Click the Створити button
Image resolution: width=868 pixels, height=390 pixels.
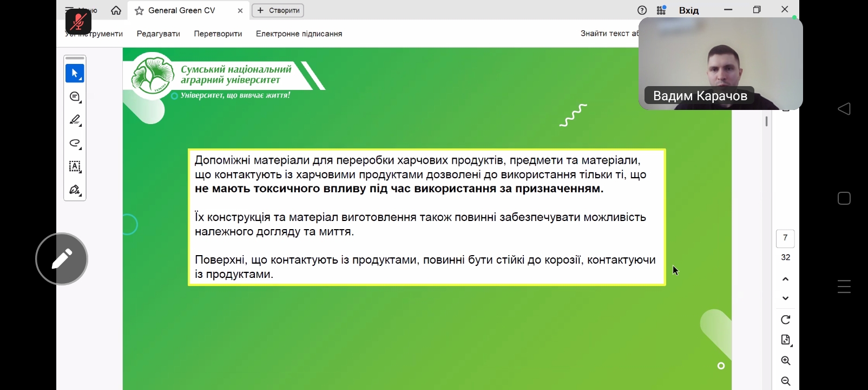(278, 10)
